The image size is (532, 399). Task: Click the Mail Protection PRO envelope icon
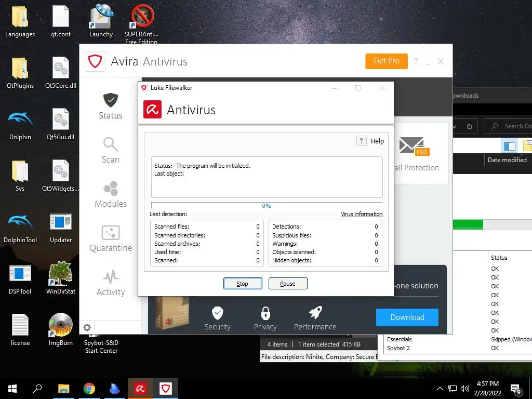pyautogui.click(x=414, y=146)
